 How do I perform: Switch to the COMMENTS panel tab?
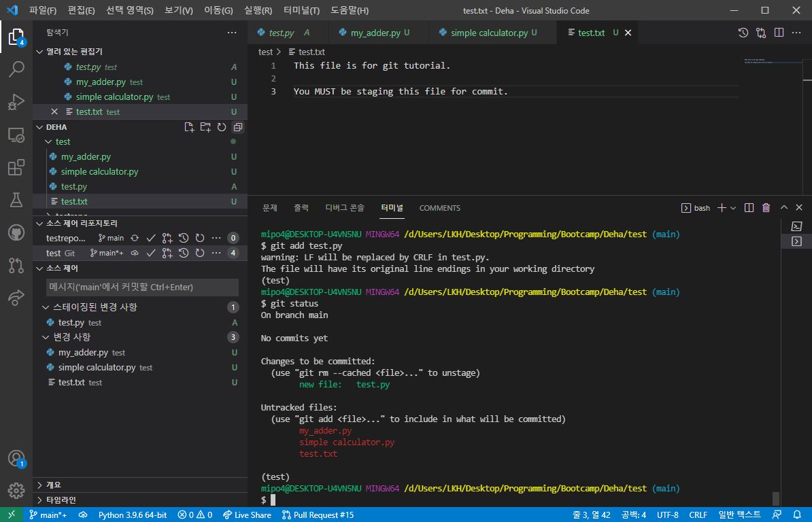[x=439, y=208]
